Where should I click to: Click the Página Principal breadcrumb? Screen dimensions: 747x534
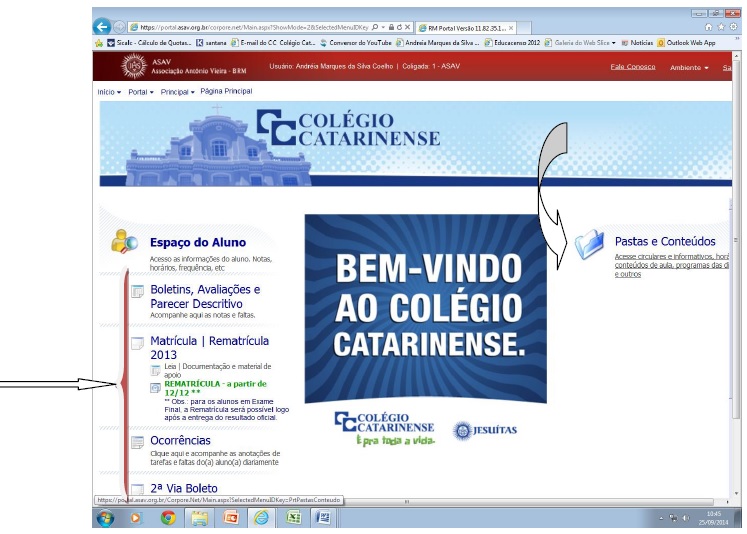click(226, 91)
